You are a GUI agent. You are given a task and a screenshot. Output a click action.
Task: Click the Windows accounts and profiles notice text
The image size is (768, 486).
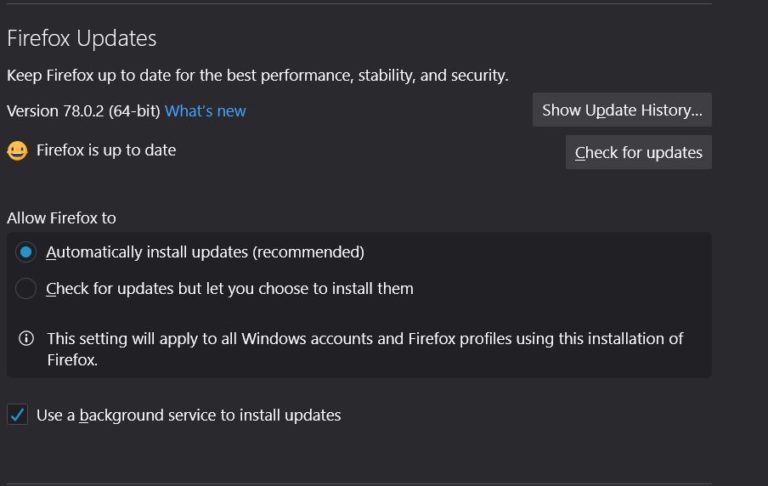coord(365,339)
